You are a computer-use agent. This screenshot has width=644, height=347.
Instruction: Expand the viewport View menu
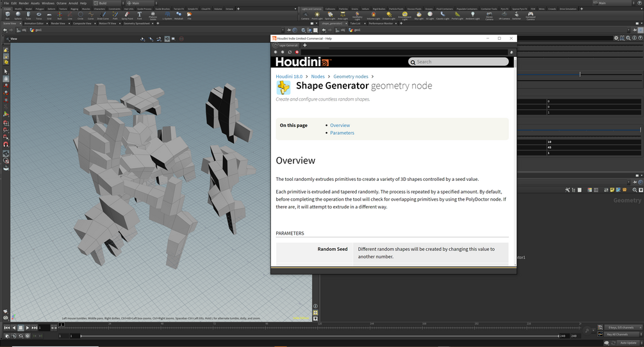(x=14, y=38)
